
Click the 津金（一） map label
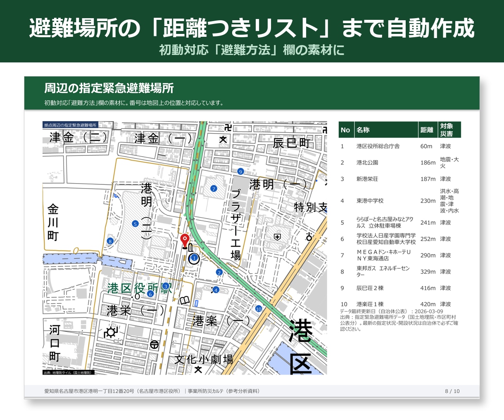[x=164, y=138]
